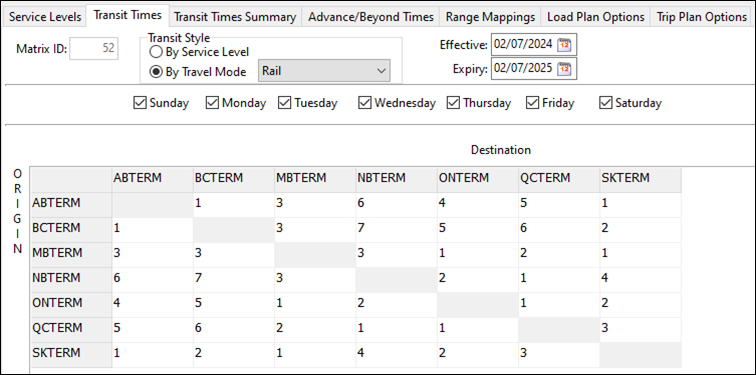Select the By Travel Mode radio button
Screen dimensions: 756x375
point(156,72)
